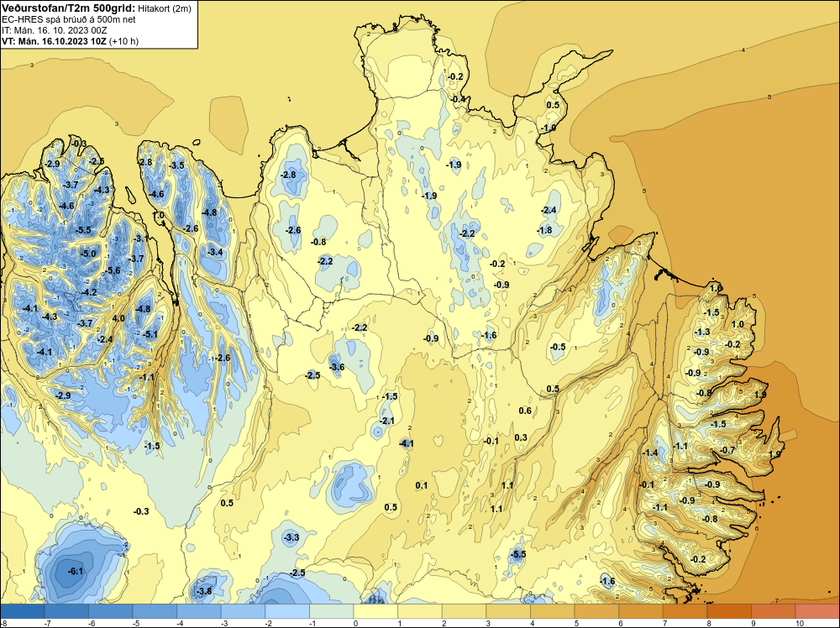Click the -6.1 temperature value on map

coord(76,571)
